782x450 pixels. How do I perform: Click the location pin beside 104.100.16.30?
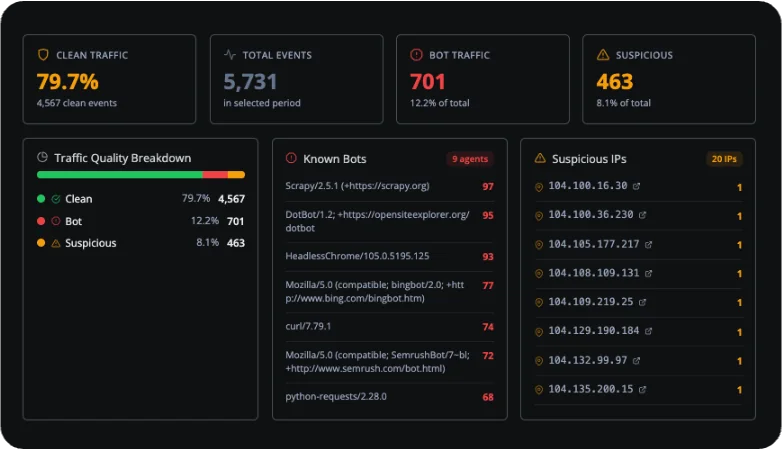(539, 187)
